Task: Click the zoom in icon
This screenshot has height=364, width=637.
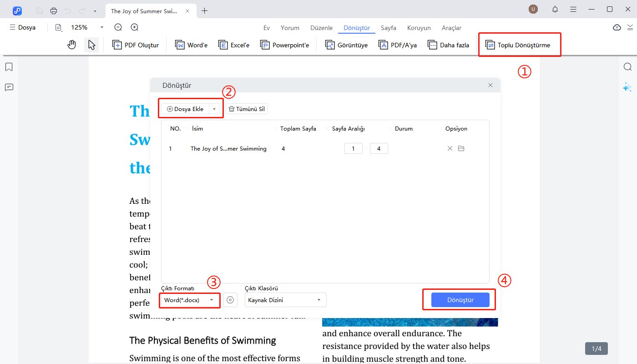Action: click(134, 27)
